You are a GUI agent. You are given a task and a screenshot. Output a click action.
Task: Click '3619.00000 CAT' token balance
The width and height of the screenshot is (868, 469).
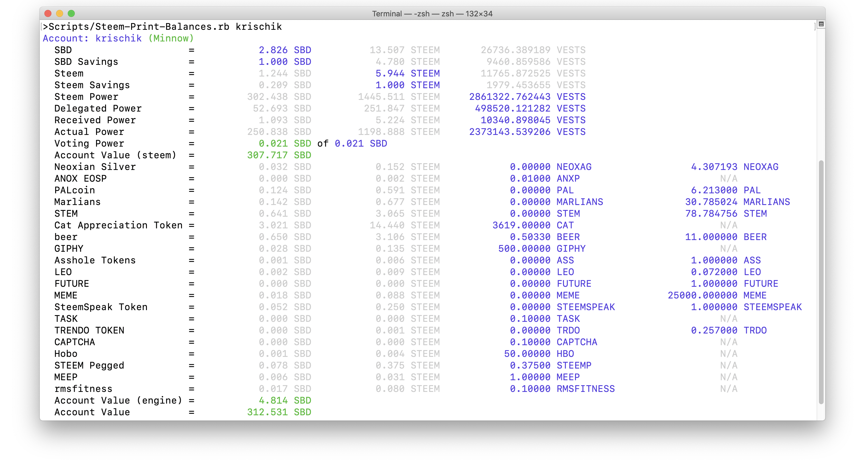pyautogui.click(x=533, y=225)
